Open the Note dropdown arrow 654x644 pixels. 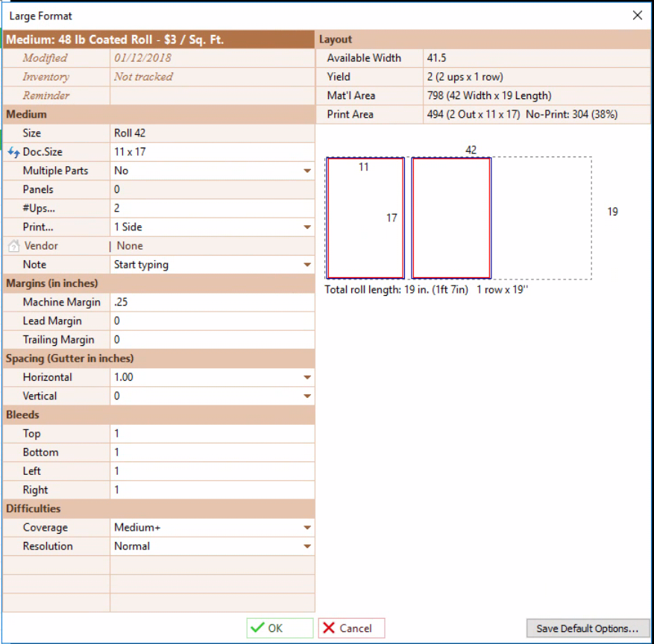306,265
